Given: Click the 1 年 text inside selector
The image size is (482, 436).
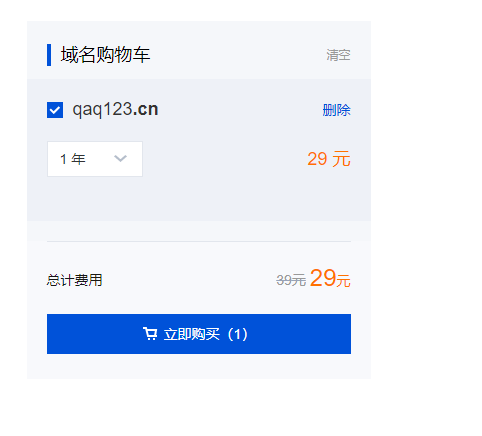Looking at the screenshot, I should click(73, 159).
